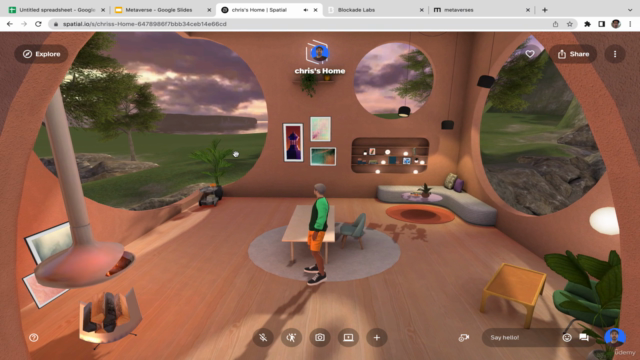Click the Say hello chat field
640x360 pixels.
click(x=522, y=338)
